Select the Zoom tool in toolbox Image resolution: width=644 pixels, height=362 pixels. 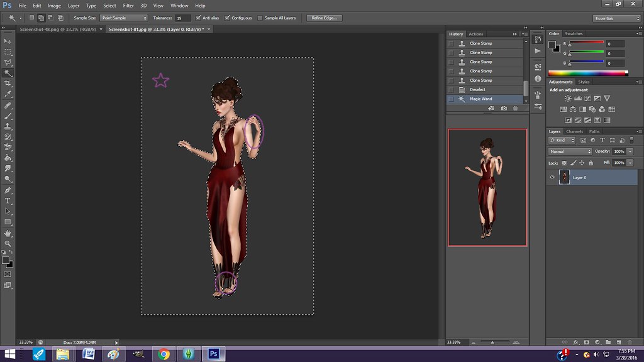click(x=8, y=243)
